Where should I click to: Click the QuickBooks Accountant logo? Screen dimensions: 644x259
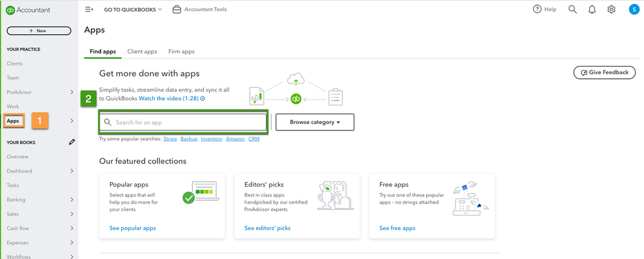(x=28, y=10)
